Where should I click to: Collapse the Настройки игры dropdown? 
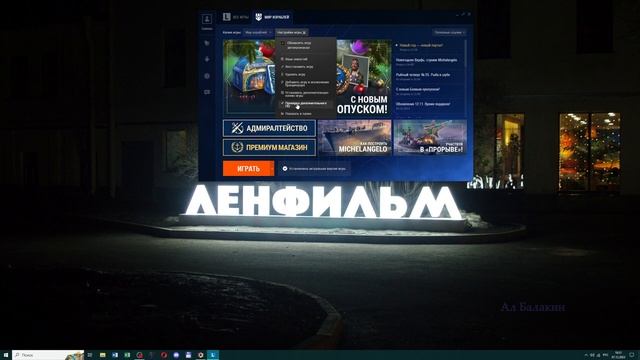tap(291, 32)
